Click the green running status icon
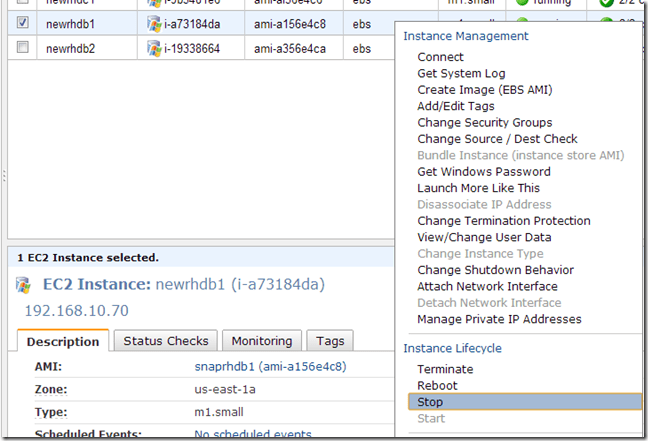Viewport: 648px width, 441px height. coord(521,3)
